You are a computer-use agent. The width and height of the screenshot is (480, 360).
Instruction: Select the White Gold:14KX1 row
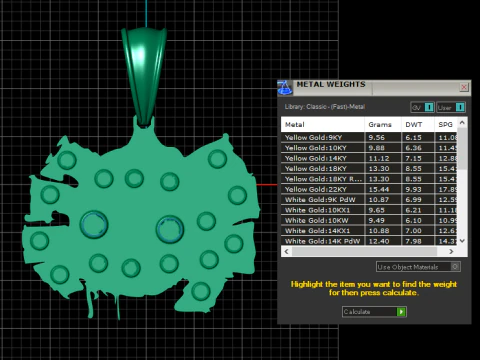369,231
